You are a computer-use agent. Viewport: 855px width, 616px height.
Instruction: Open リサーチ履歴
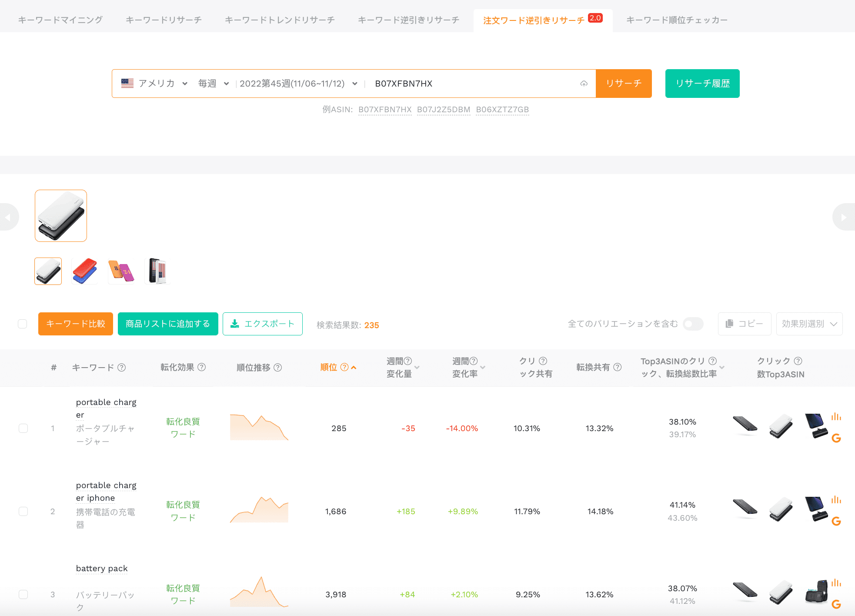[702, 84]
